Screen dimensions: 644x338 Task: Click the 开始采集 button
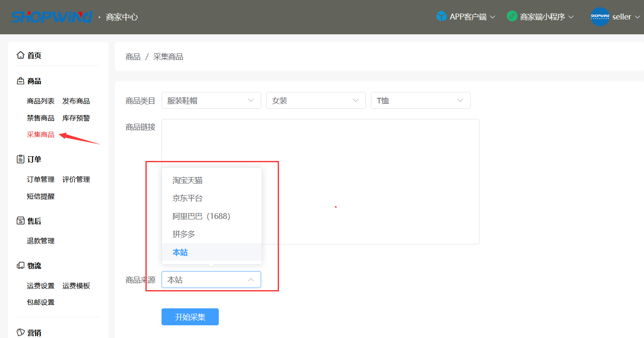pyautogui.click(x=190, y=317)
